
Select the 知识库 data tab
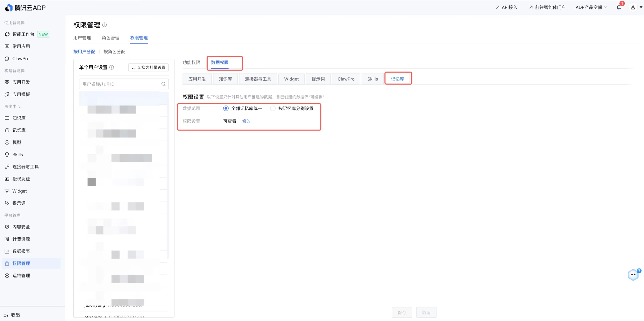225,79
